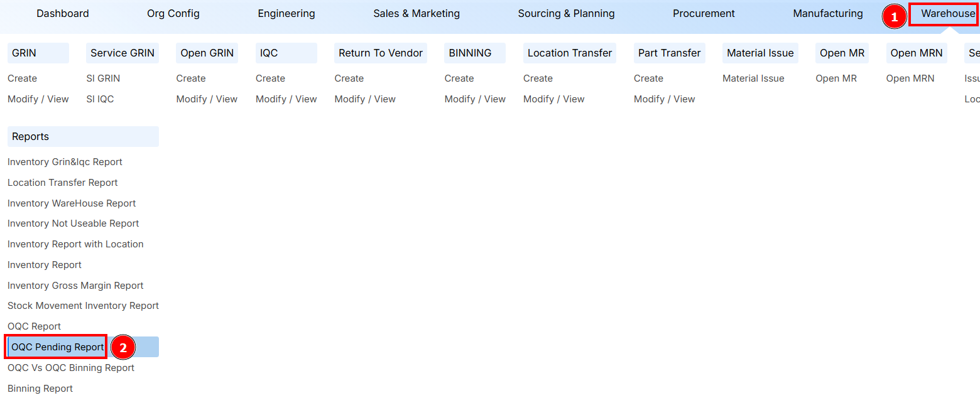Open the Sourcing & Planning tab
This screenshot has height=398, width=980.
566,13
